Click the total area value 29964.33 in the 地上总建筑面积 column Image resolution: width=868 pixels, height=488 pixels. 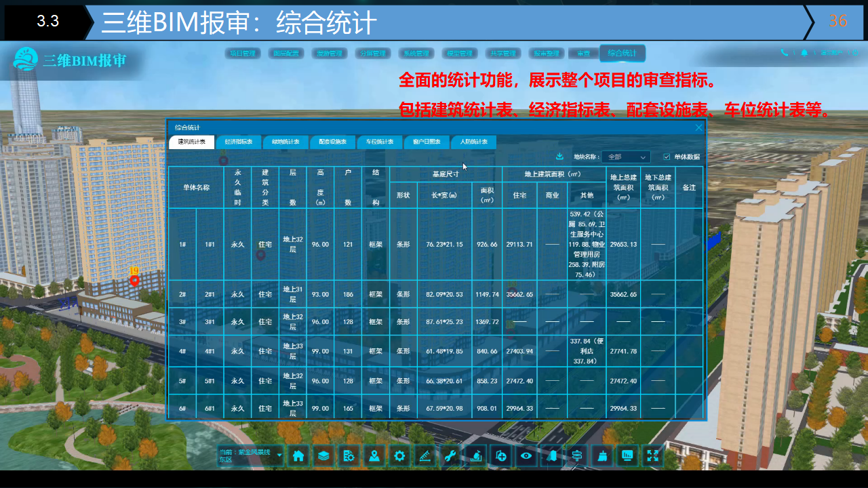tap(623, 408)
